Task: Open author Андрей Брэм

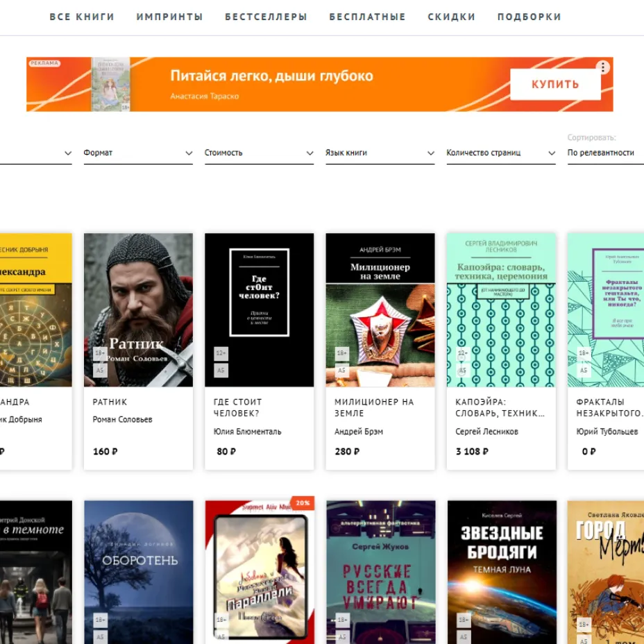Action: pyautogui.click(x=359, y=432)
